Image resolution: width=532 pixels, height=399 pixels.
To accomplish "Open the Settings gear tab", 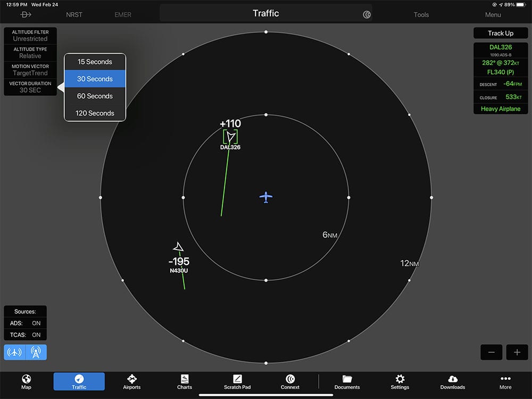I will (400, 381).
